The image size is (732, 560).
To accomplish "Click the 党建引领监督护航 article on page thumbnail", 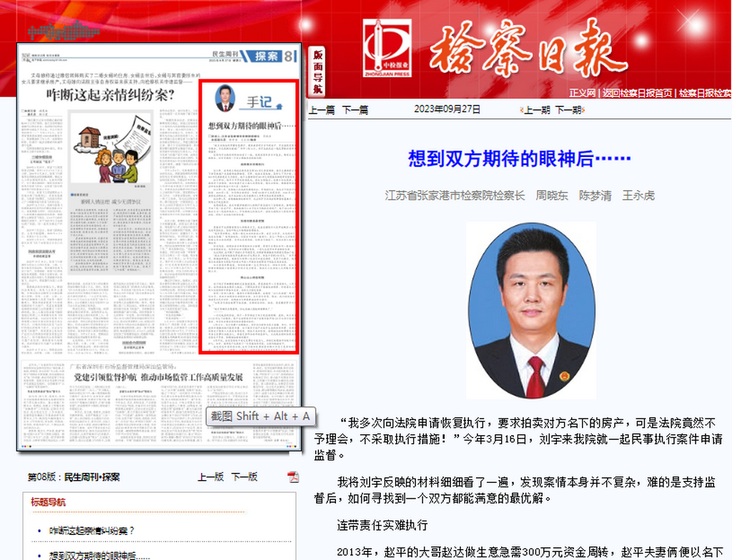I will click(x=159, y=376).
